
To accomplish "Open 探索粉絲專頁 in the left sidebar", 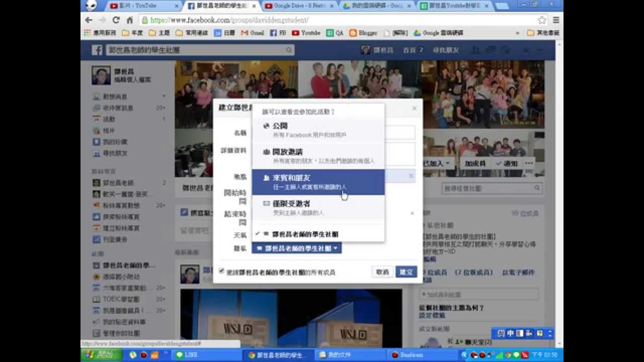I will coord(121,217).
